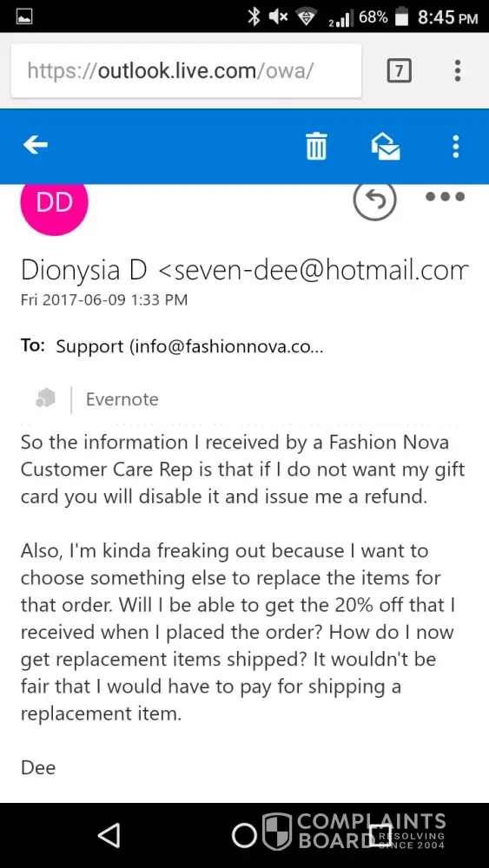Tap the battery indicator at 68%

(402, 17)
